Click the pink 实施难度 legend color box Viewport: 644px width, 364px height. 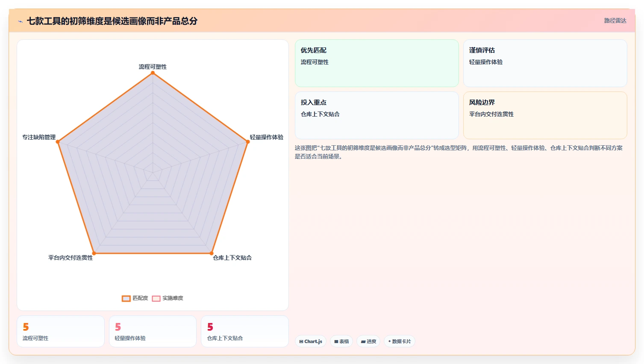pyautogui.click(x=156, y=299)
